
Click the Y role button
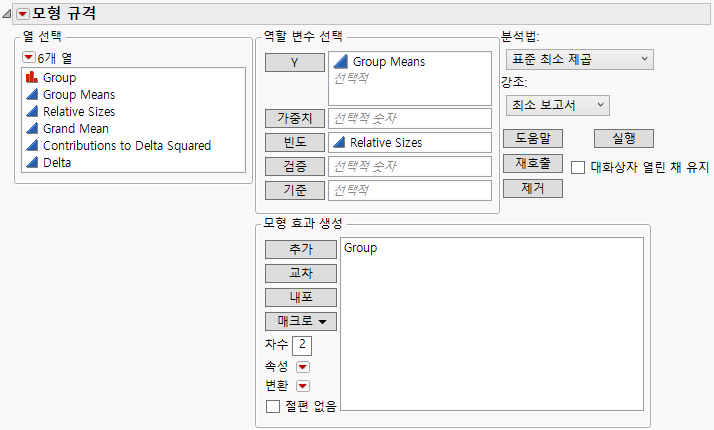(295, 62)
